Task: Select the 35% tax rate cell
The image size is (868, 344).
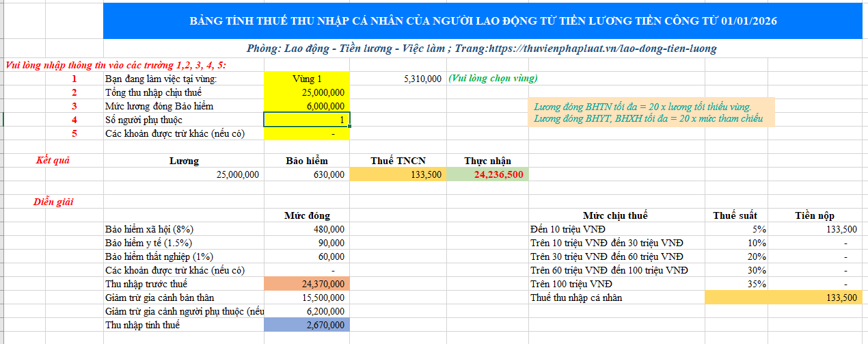Action: coord(735,284)
